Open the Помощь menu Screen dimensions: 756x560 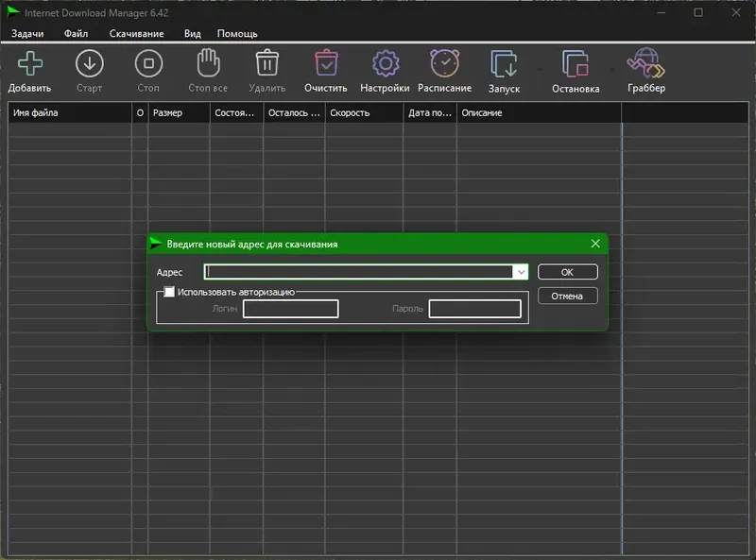point(237,34)
